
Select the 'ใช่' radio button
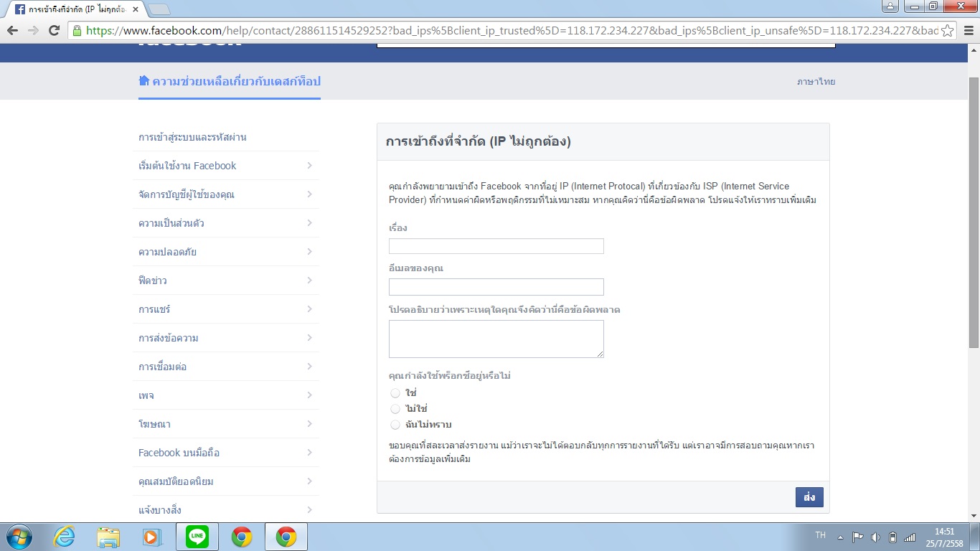[x=395, y=393]
